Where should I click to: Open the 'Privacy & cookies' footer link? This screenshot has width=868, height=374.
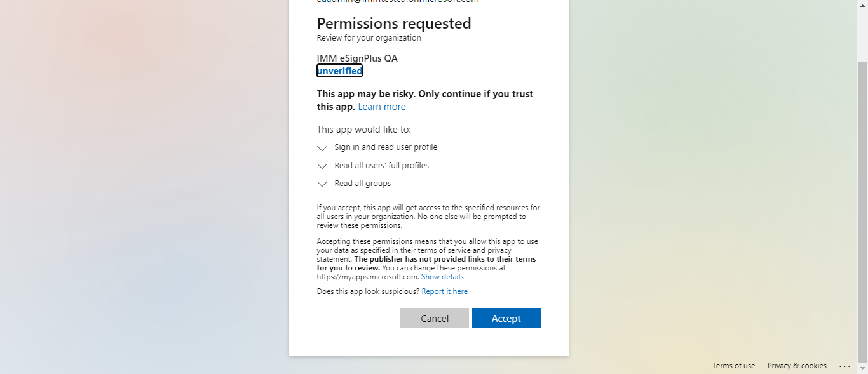tap(797, 366)
